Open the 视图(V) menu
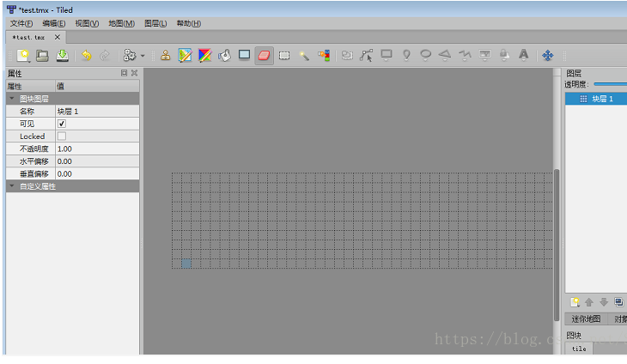Viewport: 627px width, 364px height. 87,23
